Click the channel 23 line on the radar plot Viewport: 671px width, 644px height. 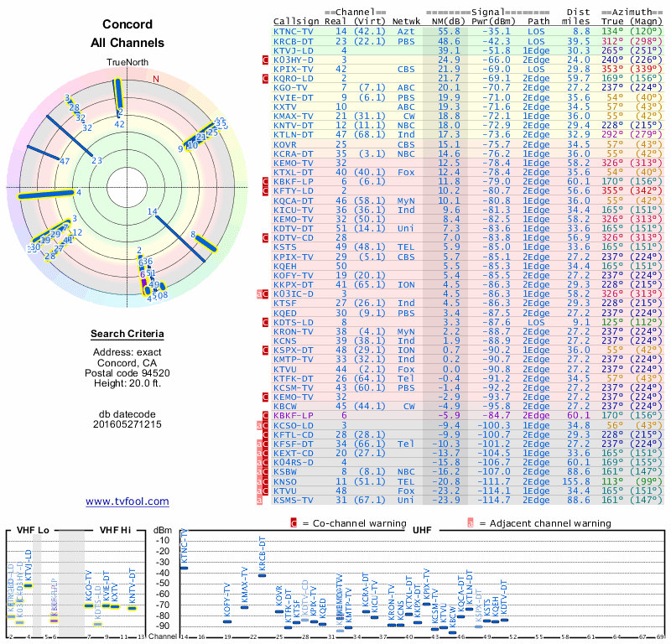[70, 135]
